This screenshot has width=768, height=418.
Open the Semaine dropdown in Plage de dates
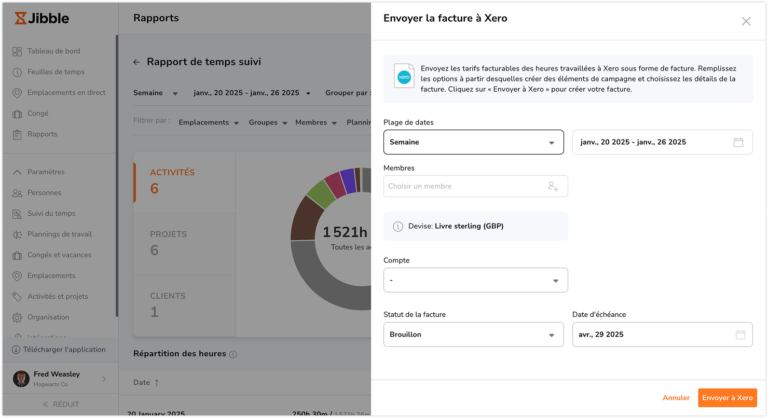click(473, 142)
